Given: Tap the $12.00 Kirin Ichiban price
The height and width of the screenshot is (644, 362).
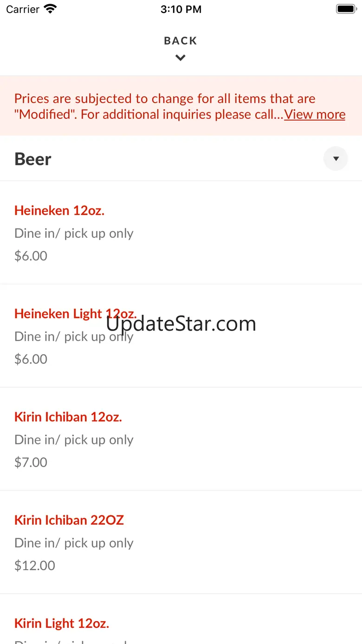Looking at the screenshot, I should (x=35, y=565).
